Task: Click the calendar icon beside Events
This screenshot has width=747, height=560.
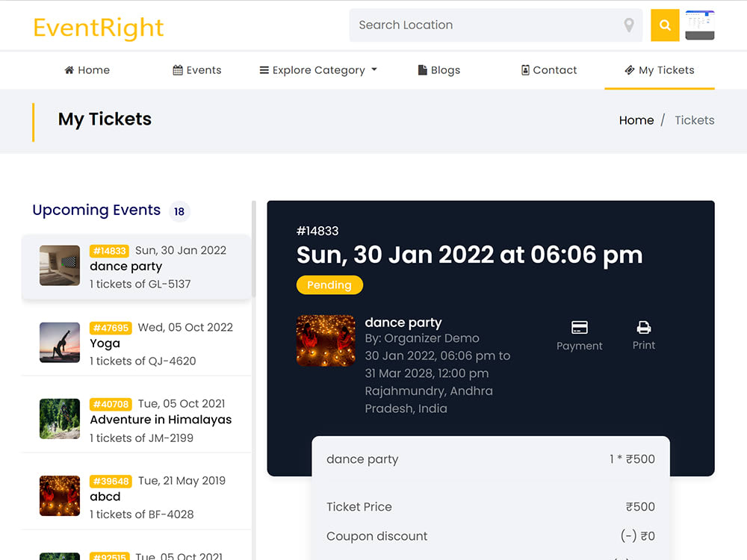Action: (x=178, y=70)
